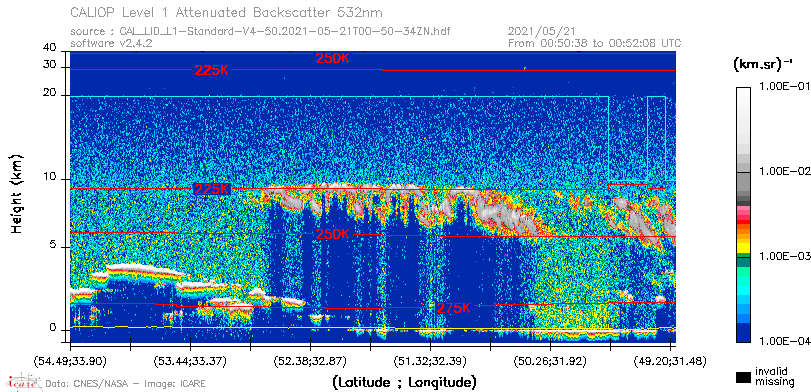
Task: Click the 250K isotherm label near 40 km
Action: point(333,58)
